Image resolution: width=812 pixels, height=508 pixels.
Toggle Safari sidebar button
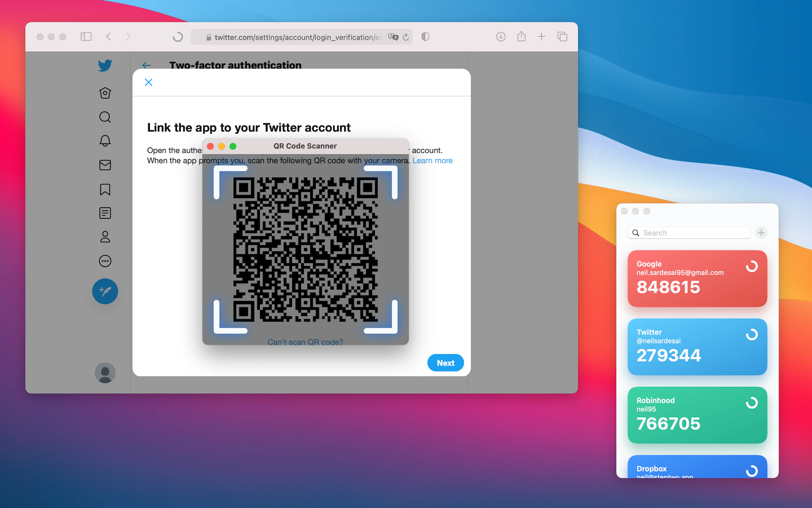click(86, 36)
